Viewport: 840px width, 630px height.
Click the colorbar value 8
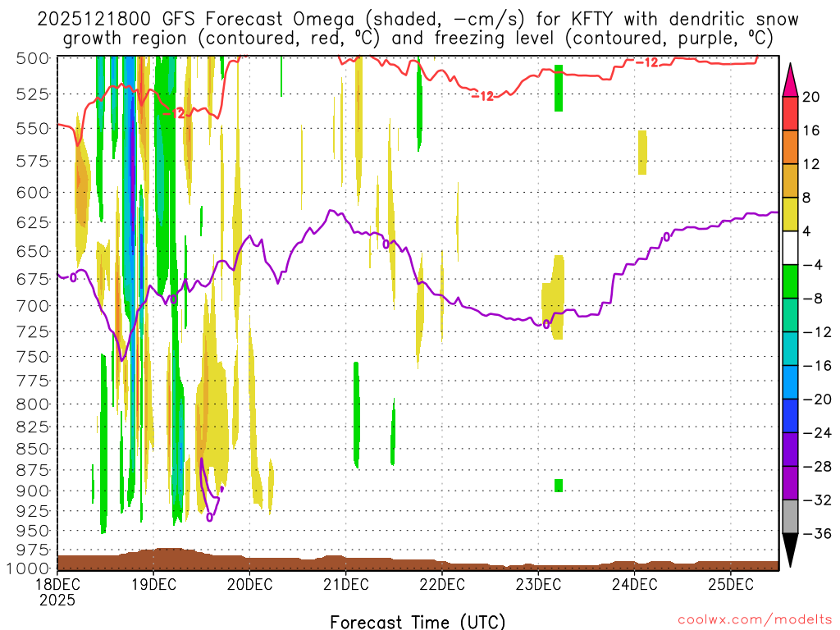click(x=807, y=199)
